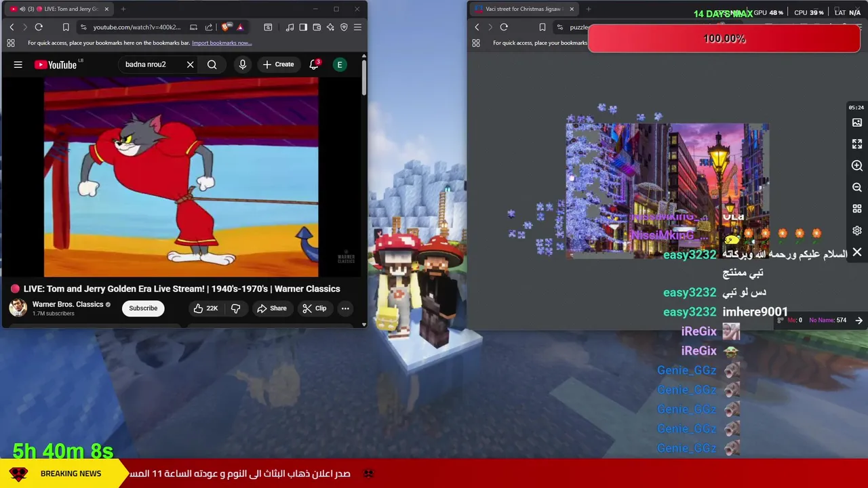The width and height of the screenshot is (868, 488).
Task: Click 'Import bookmarks now...' link
Action: coord(222,43)
